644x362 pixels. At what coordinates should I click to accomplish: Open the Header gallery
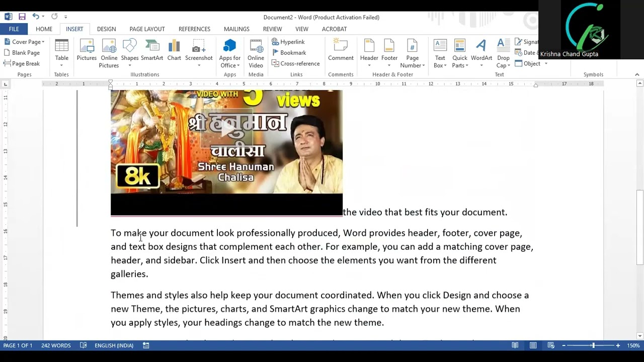click(x=369, y=53)
